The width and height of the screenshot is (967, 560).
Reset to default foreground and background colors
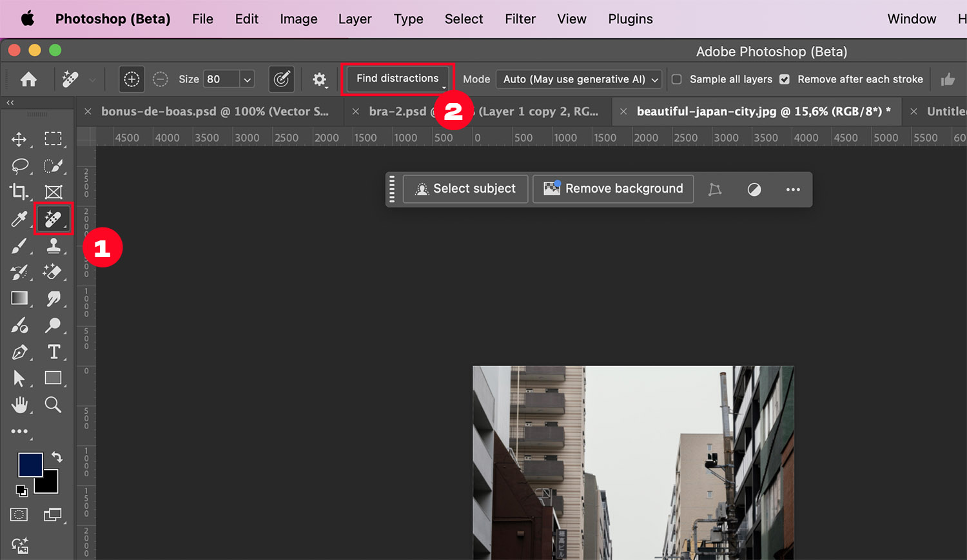[x=21, y=491]
